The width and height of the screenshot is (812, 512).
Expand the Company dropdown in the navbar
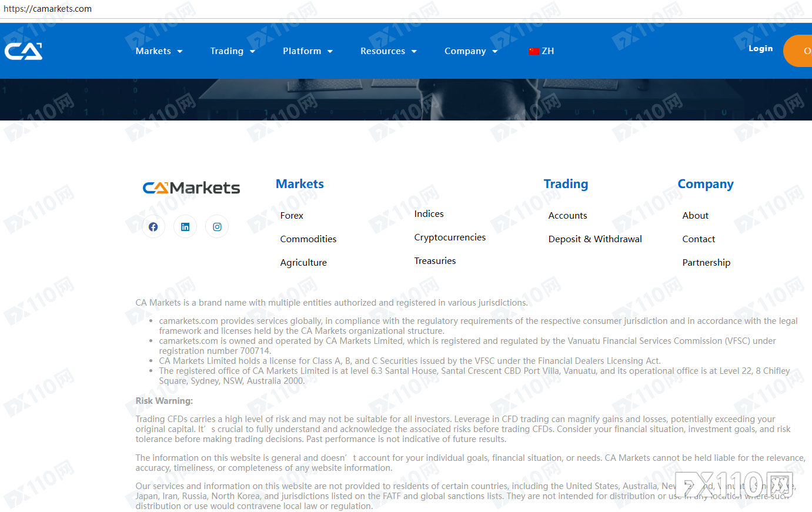pos(471,51)
